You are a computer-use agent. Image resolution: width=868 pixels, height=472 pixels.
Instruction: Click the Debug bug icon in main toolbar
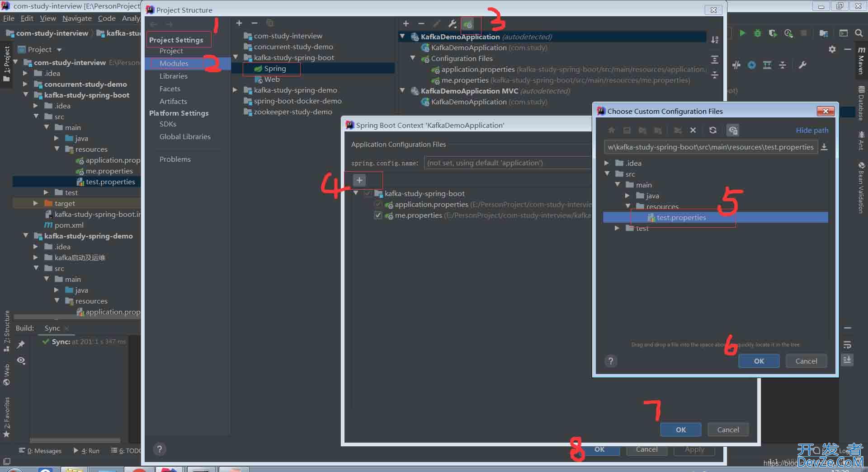pyautogui.click(x=757, y=33)
